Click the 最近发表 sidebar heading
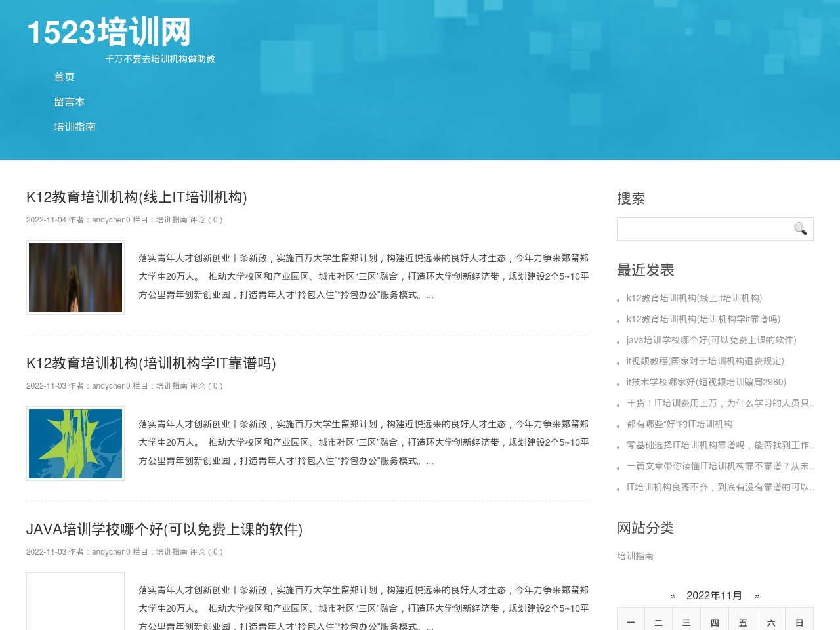The image size is (840, 630). pos(646,270)
